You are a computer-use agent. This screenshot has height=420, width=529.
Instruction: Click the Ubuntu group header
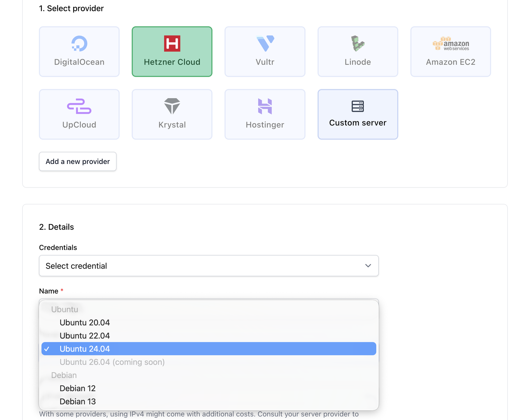(x=64, y=309)
